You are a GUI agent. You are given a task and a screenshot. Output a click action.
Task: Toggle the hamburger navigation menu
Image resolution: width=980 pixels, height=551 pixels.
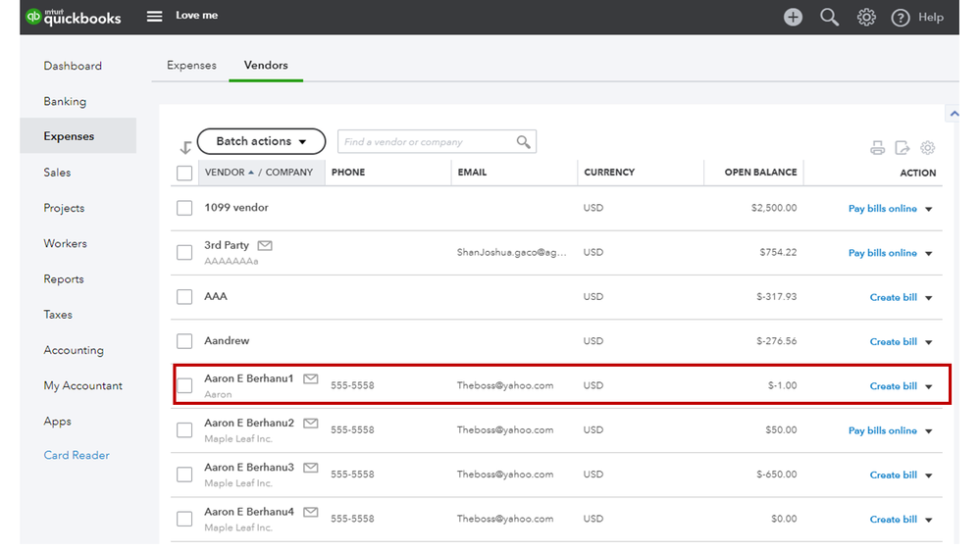tap(155, 17)
